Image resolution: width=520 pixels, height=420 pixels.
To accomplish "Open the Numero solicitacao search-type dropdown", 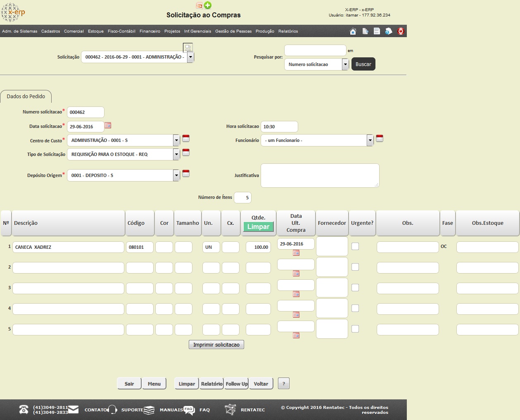I will (345, 64).
